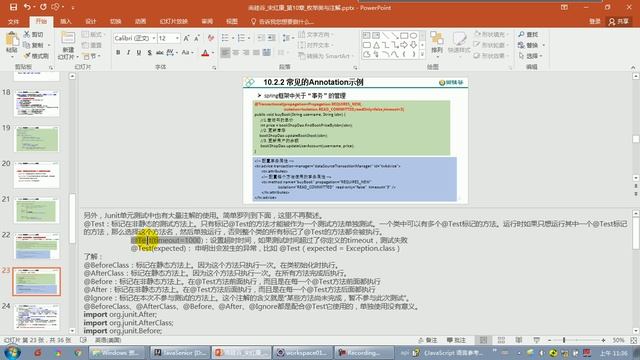Select slide 19 thumbnail
This screenshot has width=640, height=360.
(37, 139)
